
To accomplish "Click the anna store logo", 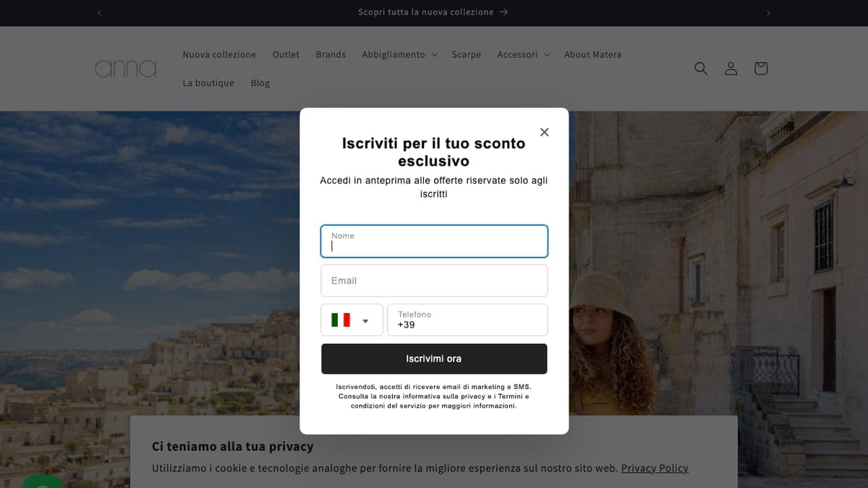I will click(x=126, y=69).
